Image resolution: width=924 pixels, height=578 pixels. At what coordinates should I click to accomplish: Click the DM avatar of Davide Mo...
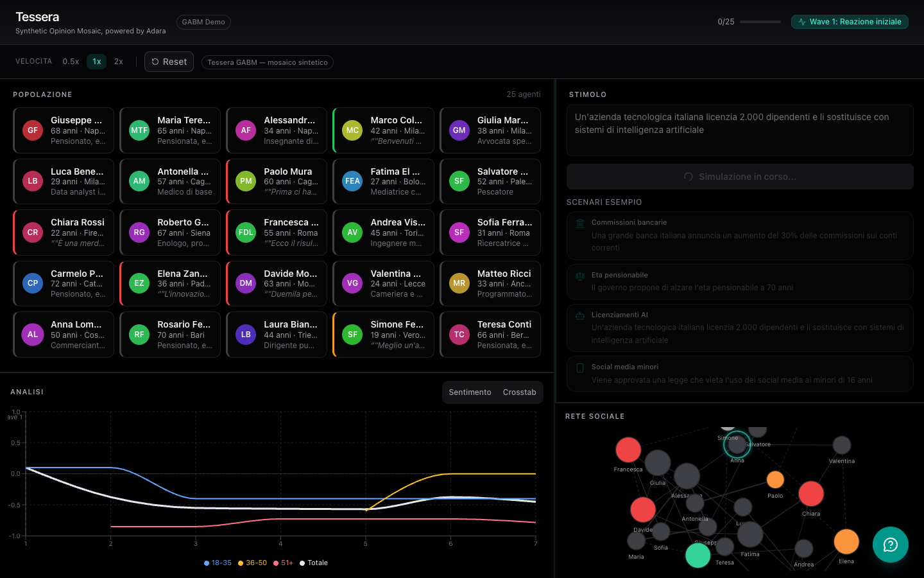pos(246,283)
